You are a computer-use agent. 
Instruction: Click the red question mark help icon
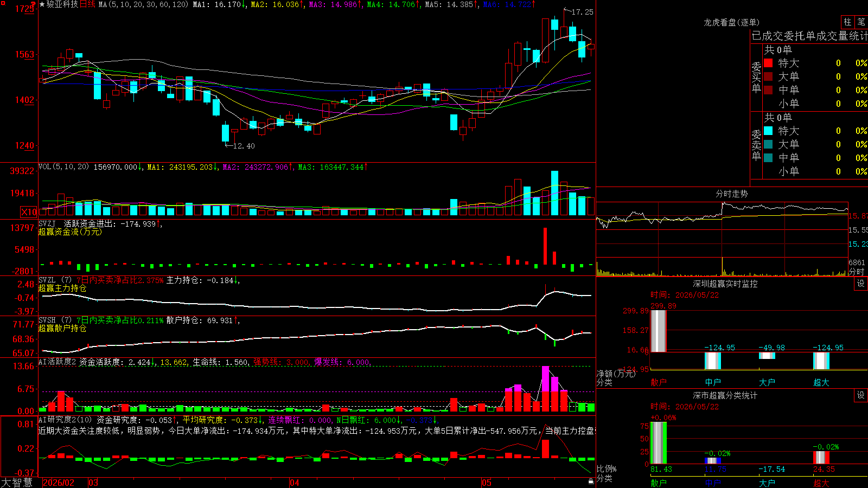tap(33, 4)
